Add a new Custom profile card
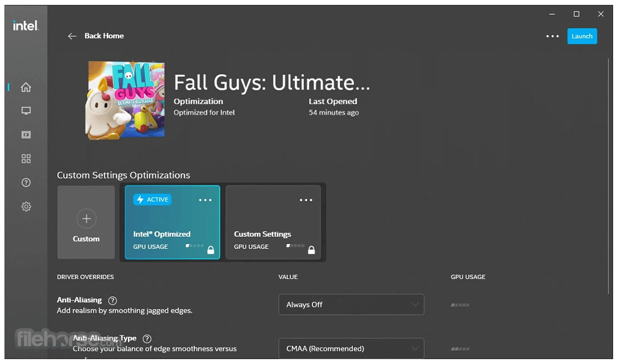Screen dimensions: 618x364 (x=86, y=222)
